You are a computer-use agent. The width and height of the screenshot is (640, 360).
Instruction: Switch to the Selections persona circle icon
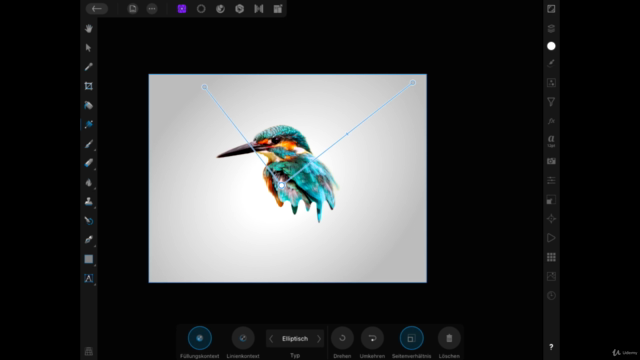click(201, 9)
